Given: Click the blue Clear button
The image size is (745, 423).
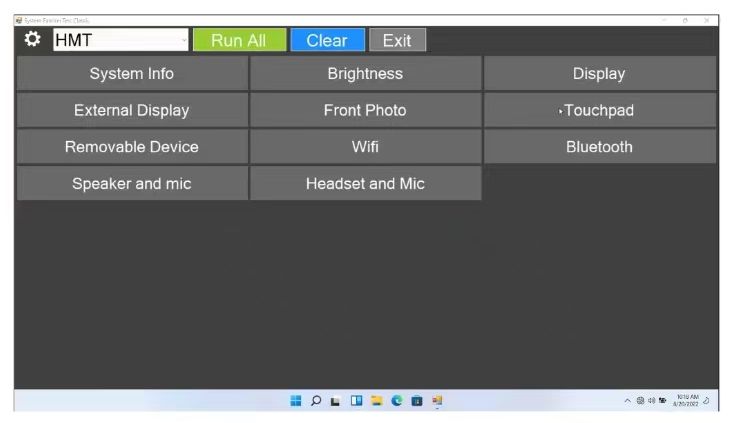Looking at the screenshot, I should coord(326,41).
